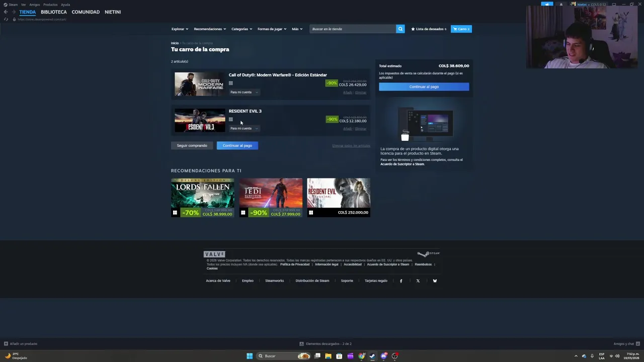Show hidden system tray icons chevron
644x362 pixels.
click(576, 356)
